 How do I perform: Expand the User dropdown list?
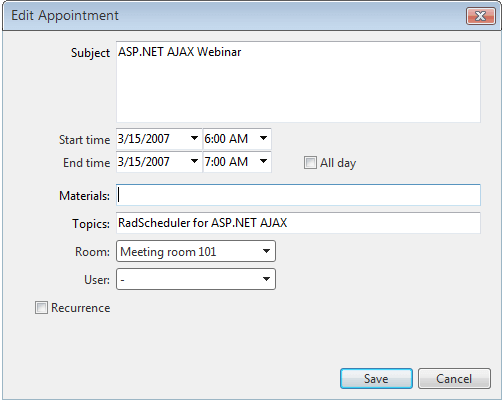(x=196, y=279)
